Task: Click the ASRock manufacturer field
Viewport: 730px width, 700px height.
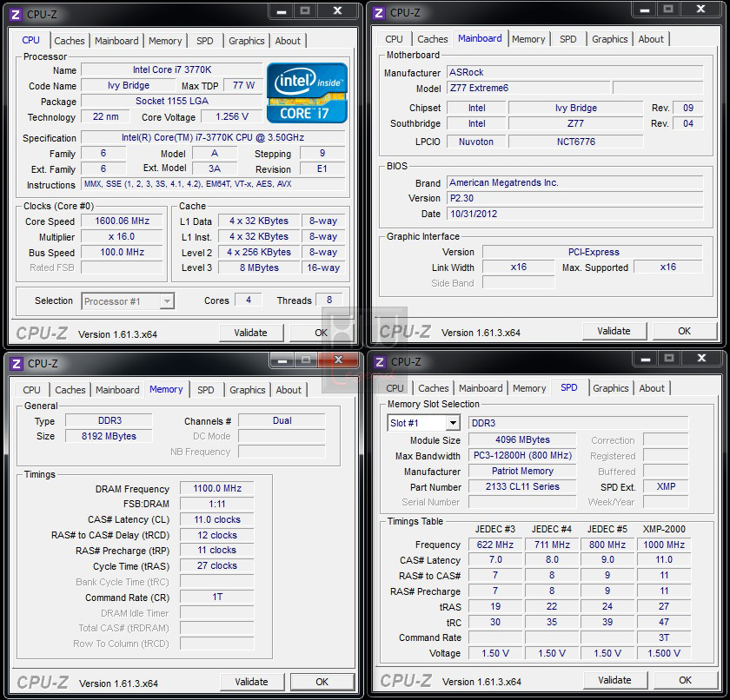Action: 575,73
